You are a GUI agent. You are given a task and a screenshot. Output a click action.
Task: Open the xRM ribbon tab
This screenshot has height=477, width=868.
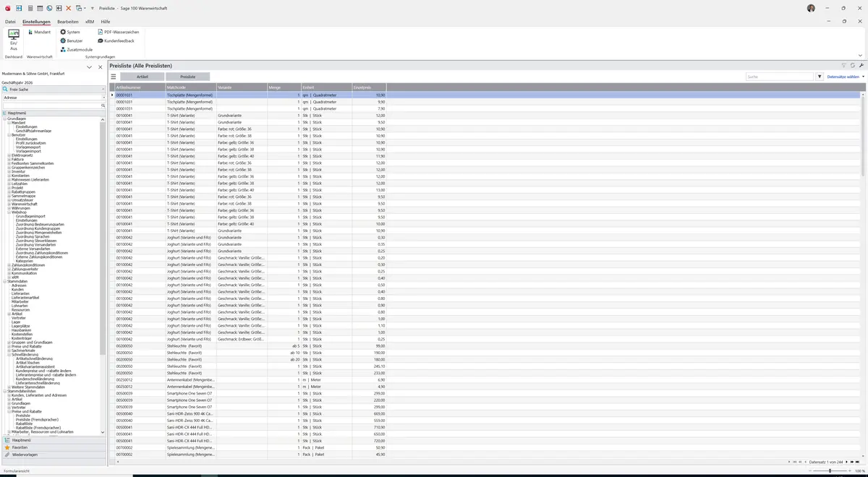90,22
